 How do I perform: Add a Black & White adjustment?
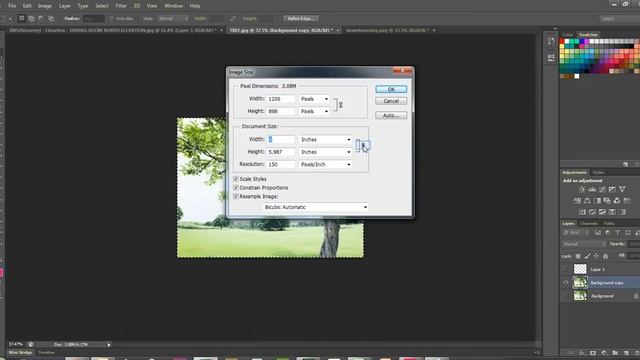[597, 200]
